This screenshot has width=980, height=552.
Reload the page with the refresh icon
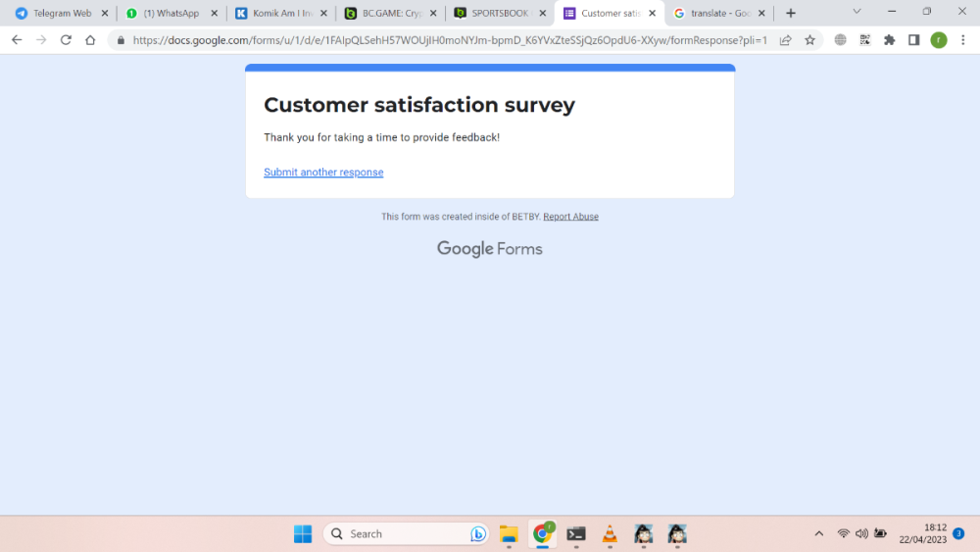pyautogui.click(x=66, y=40)
